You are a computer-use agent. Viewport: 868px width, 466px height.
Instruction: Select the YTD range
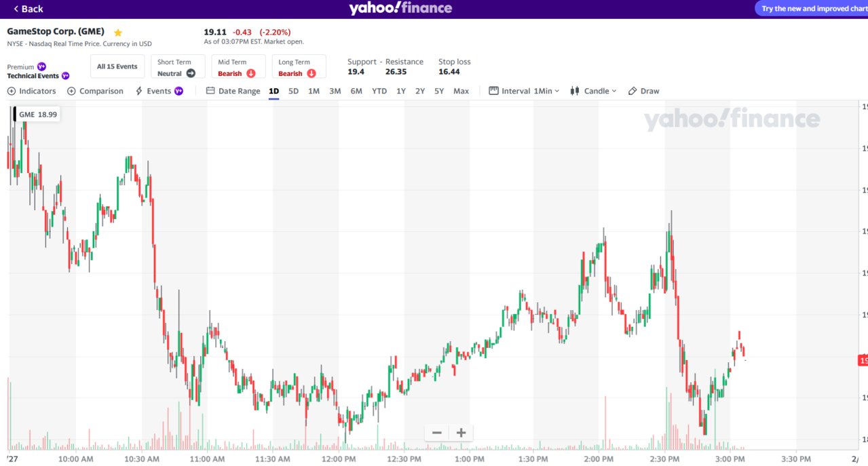point(379,91)
